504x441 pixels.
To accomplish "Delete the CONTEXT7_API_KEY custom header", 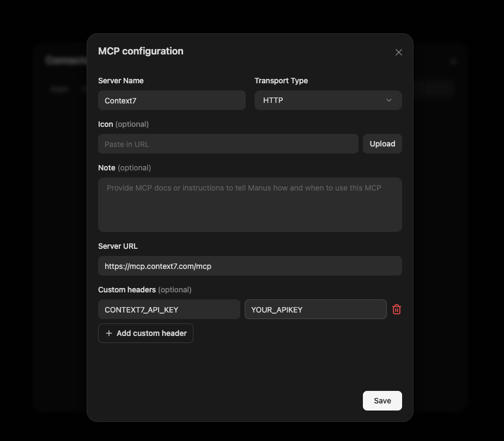I will 396,309.
